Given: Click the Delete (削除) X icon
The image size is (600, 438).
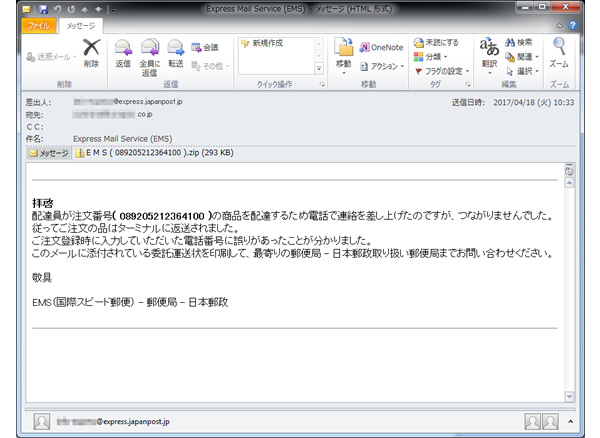Looking at the screenshot, I should (x=91, y=48).
